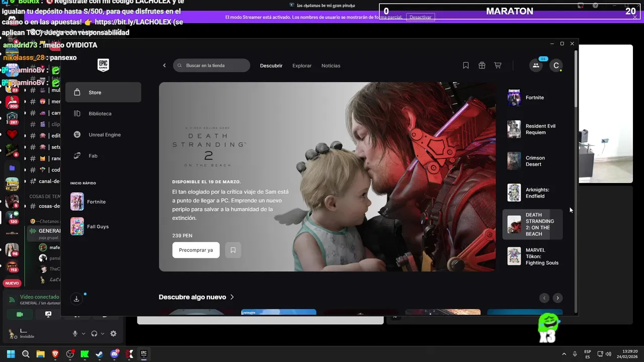Show next carousel items arrow
Screen dimensions: 644x362
coord(557,298)
